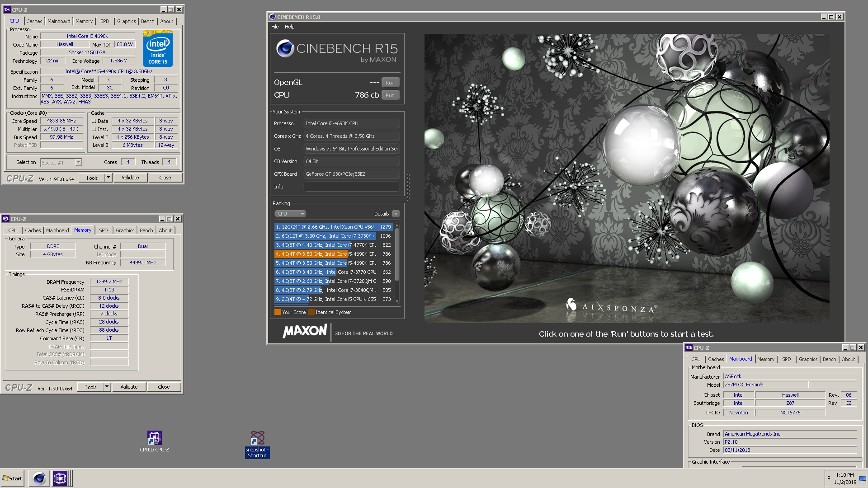Click the Memory CPU-Z window title icon
This screenshot has height=488, width=868.
[x=6, y=219]
